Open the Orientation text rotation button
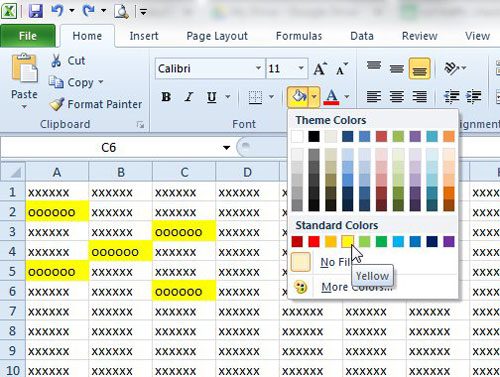Screen dimensions: 500x377 [455, 68]
